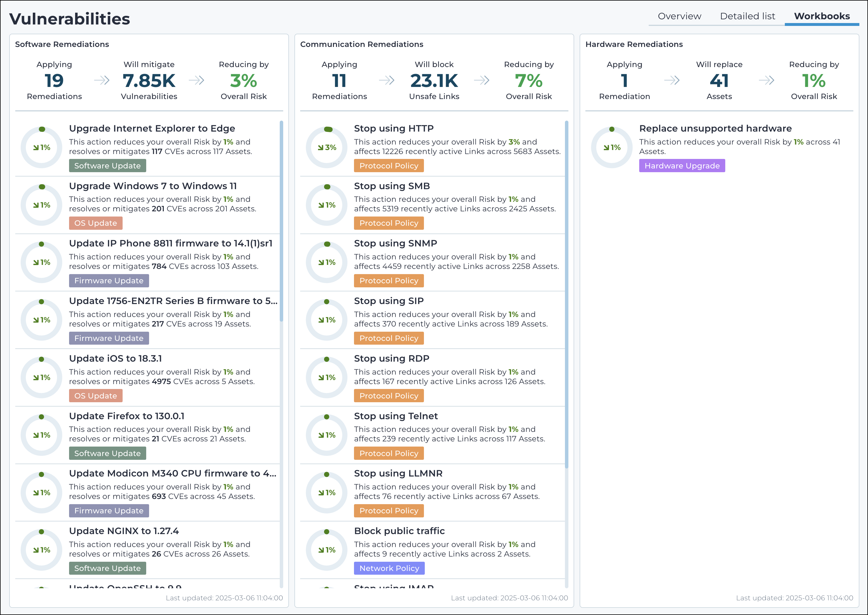Open Update iOS to 18.3.1 remediation
The image size is (868, 615).
pyautogui.click(x=115, y=359)
